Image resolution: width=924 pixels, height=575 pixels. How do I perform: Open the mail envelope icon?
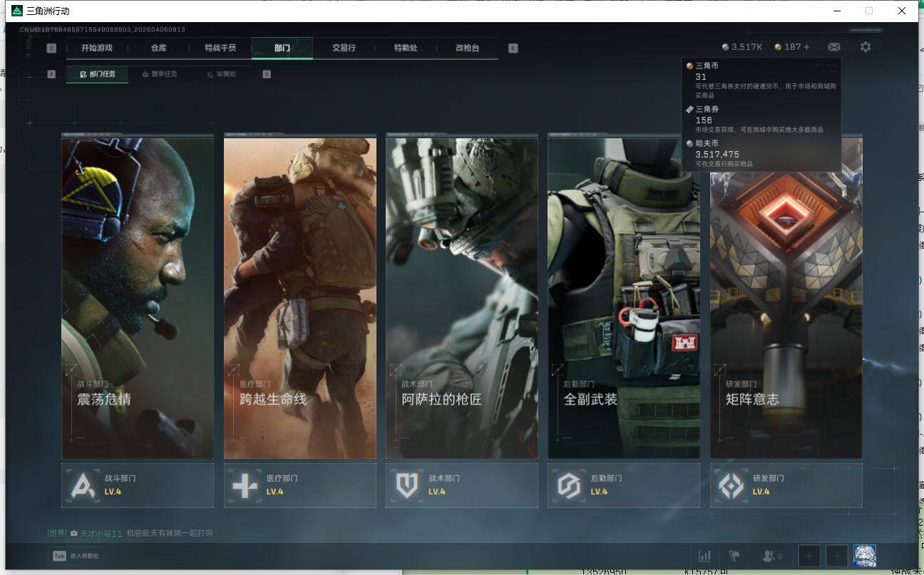coord(833,47)
